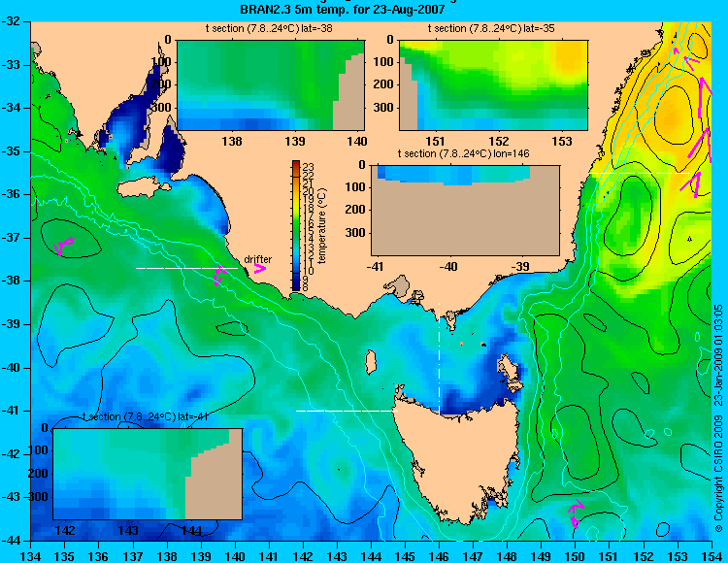728x563 pixels.
Task: Click King Island north-west of Tasmania
Action: coord(371,362)
